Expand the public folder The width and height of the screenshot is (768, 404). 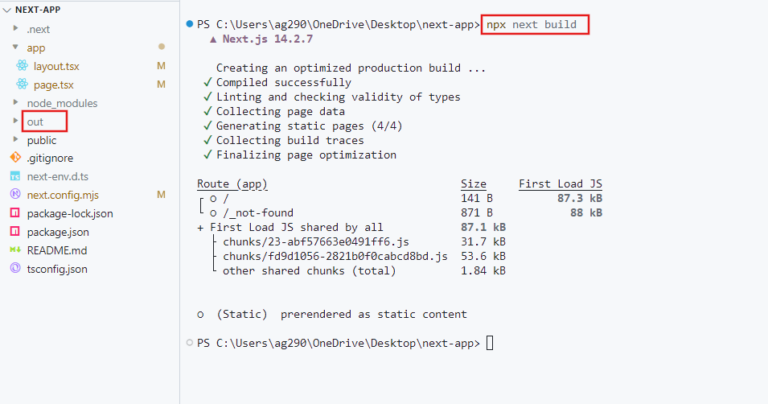point(16,140)
